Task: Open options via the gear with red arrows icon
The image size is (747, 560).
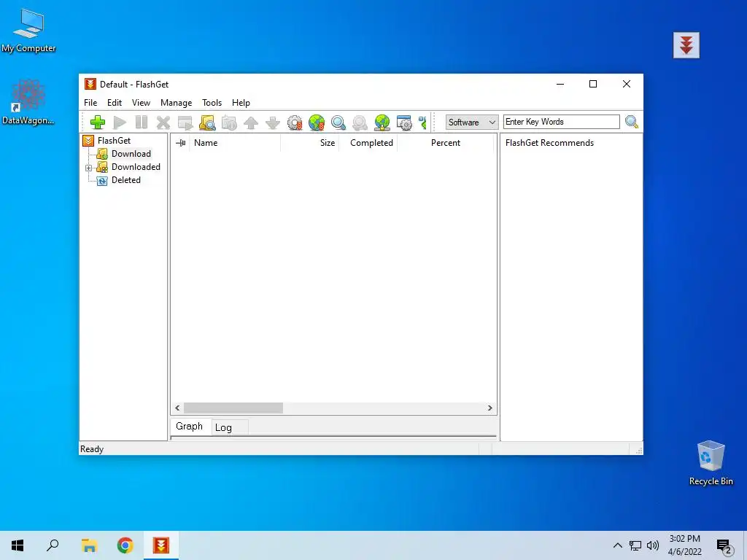Action: point(295,122)
